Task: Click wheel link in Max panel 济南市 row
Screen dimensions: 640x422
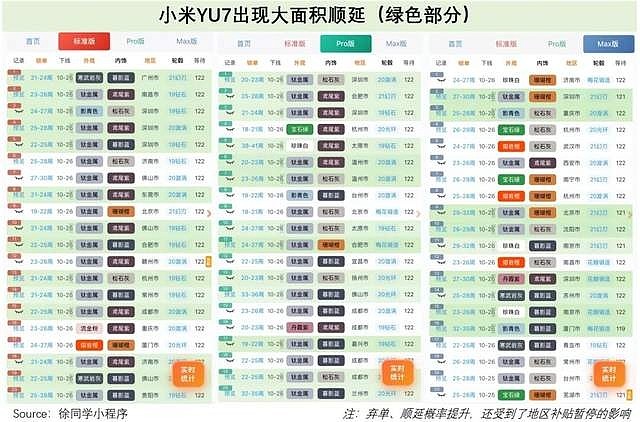Action: pyautogui.click(x=598, y=80)
